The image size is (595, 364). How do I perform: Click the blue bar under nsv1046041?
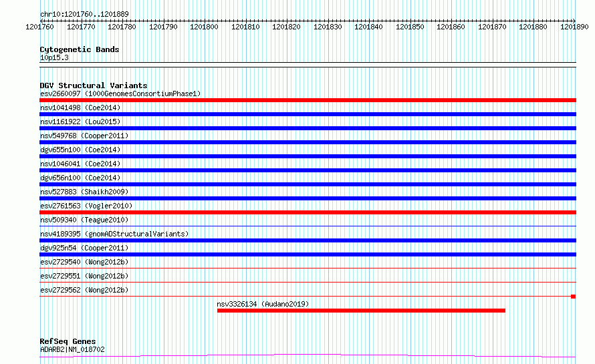[308, 170]
